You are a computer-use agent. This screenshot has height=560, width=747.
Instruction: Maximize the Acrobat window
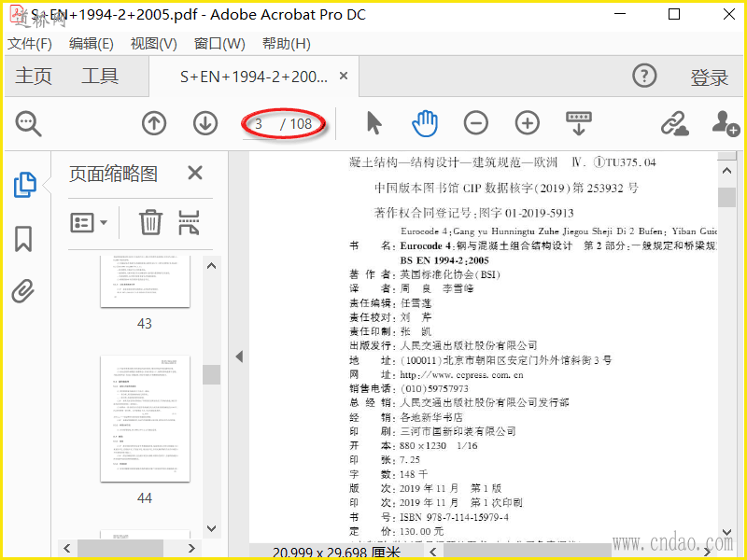(674, 14)
